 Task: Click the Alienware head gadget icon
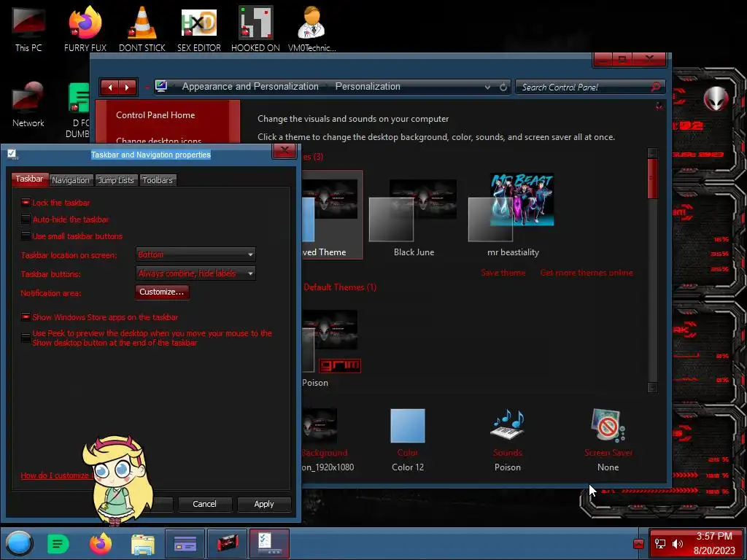click(716, 98)
